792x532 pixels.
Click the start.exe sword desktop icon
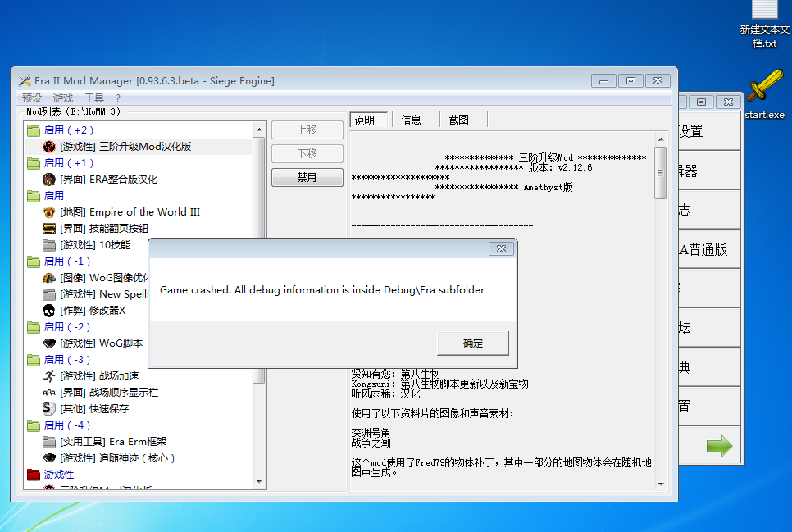point(764,86)
